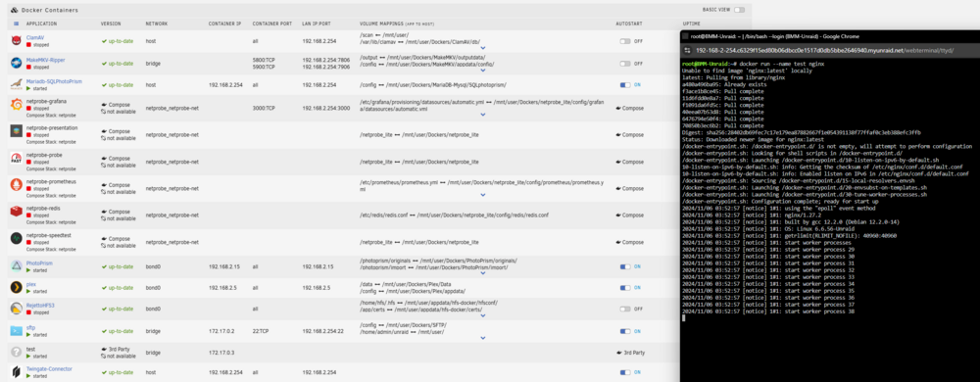The width and height of the screenshot is (980, 382).
Task: Click the Chrome terminal window title bar
Action: (830, 36)
